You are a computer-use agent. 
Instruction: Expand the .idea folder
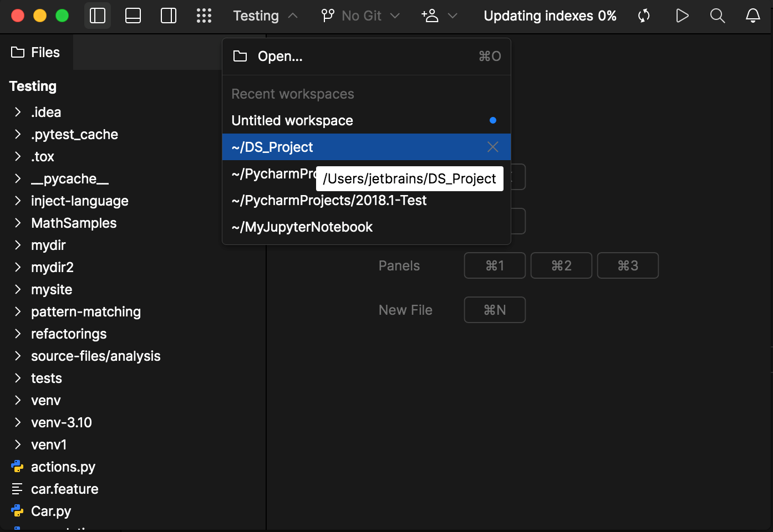pos(17,112)
